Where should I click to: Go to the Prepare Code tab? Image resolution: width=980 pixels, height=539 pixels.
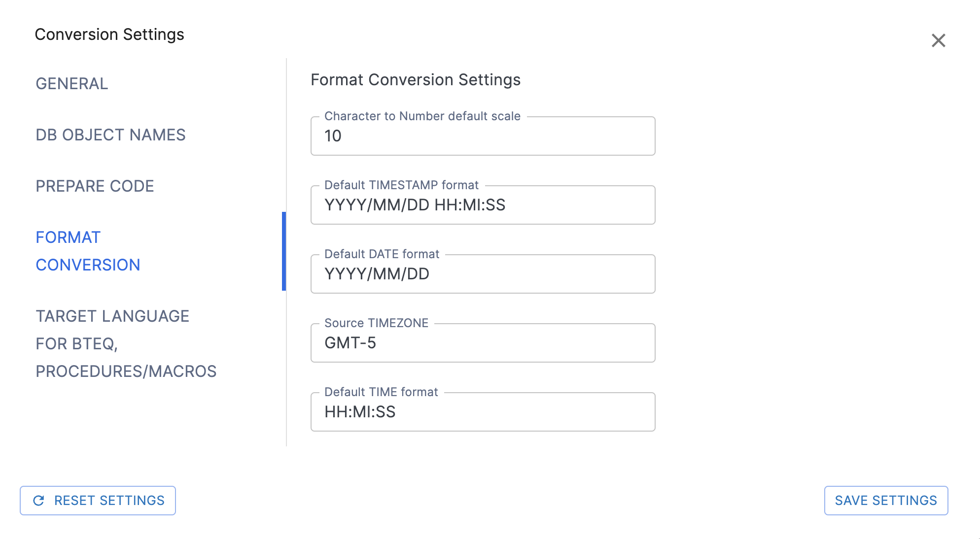tap(95, 186)
